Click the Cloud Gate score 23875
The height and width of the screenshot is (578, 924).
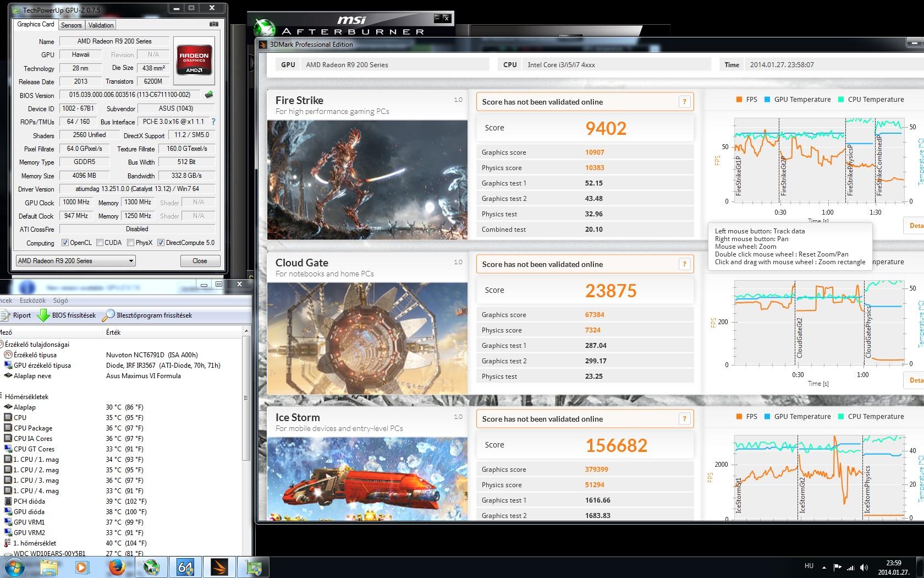click(610, 291)
